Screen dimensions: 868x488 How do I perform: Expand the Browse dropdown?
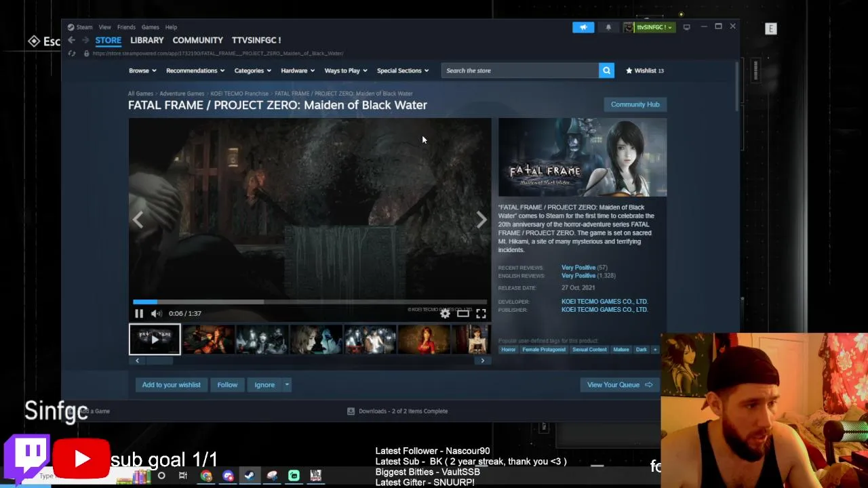[142, 70]
